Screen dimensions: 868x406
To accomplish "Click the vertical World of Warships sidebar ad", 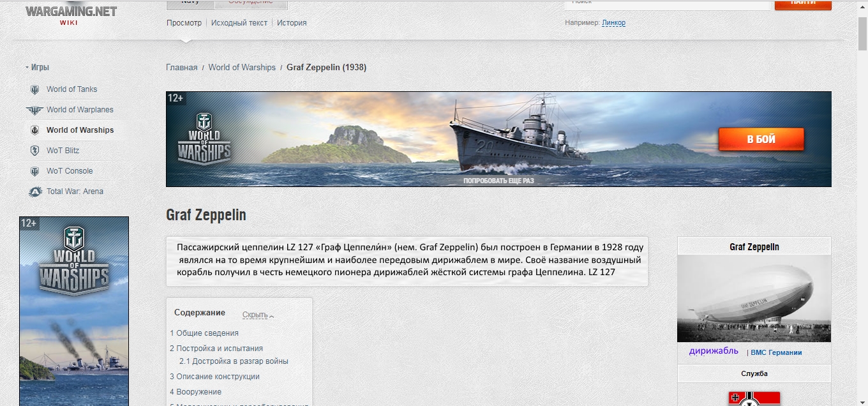I will (x=74, y=312).
